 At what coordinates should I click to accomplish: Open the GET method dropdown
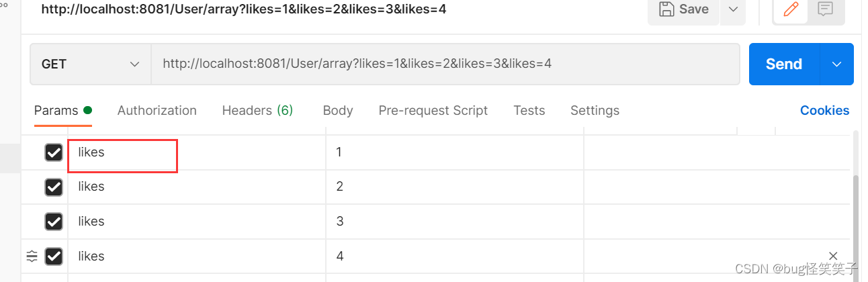(90, 64)
